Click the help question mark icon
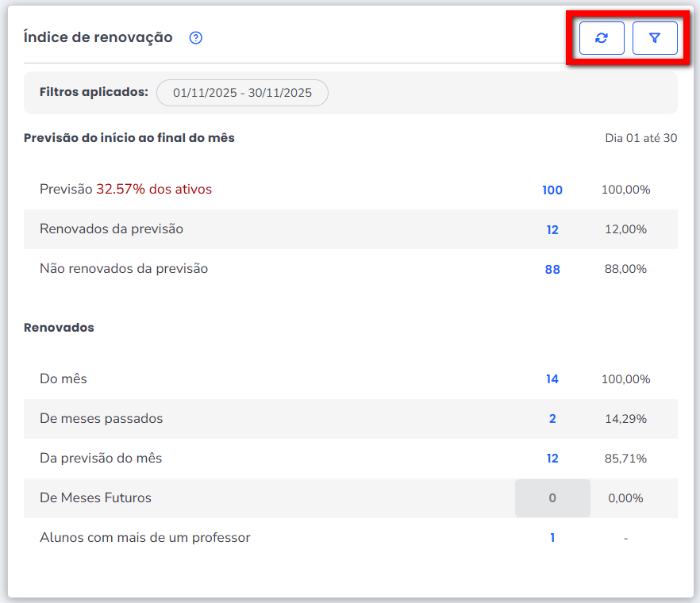Screen dimensions: 700x603 click(196, 37)
